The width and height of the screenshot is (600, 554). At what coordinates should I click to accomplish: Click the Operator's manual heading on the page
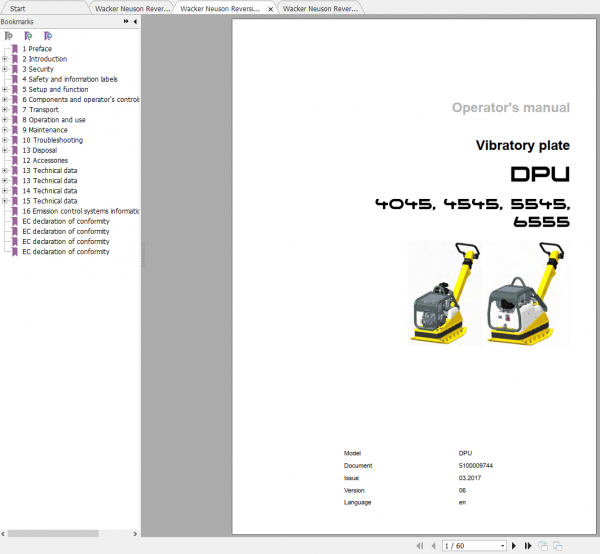pos(510,108)
